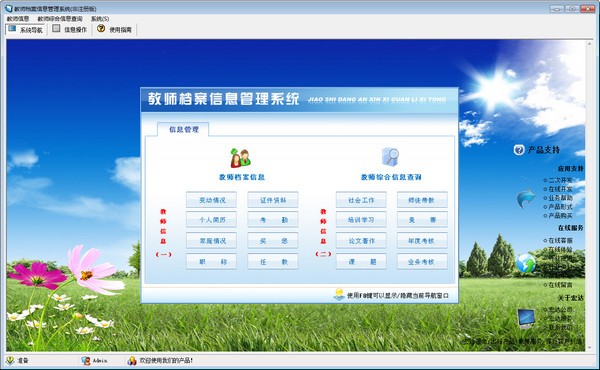Click the 在线服务 section heading

[x=570, y=228]
